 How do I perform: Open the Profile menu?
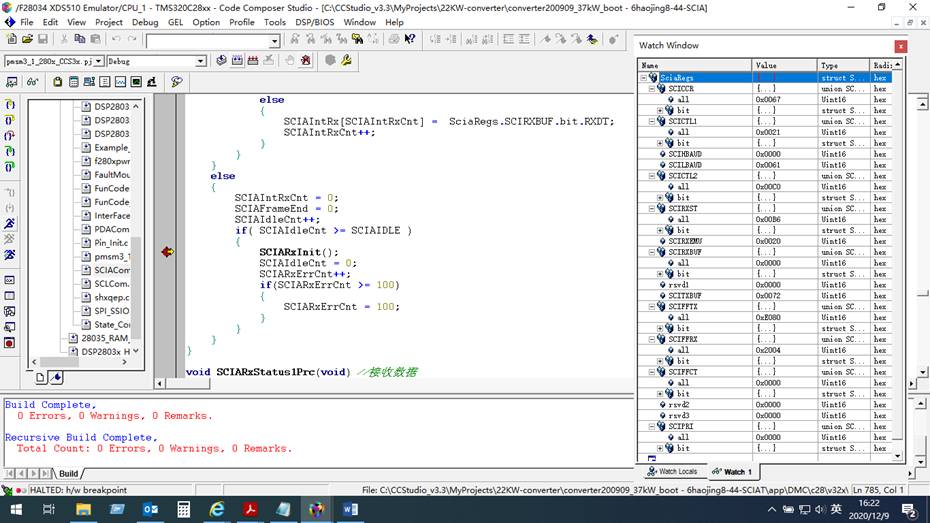[241, 22]
